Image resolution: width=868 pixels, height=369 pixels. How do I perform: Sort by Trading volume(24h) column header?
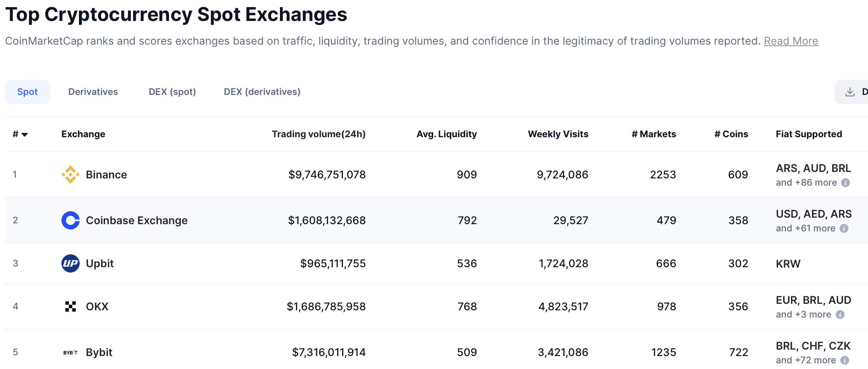tap(319, 134)
